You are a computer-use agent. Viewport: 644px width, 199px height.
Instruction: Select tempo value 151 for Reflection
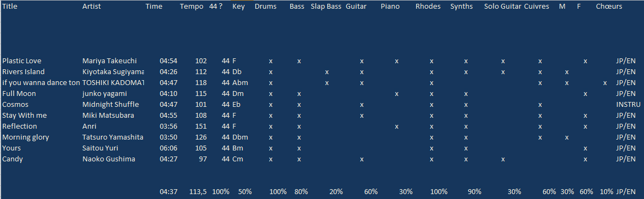[201, 126]
